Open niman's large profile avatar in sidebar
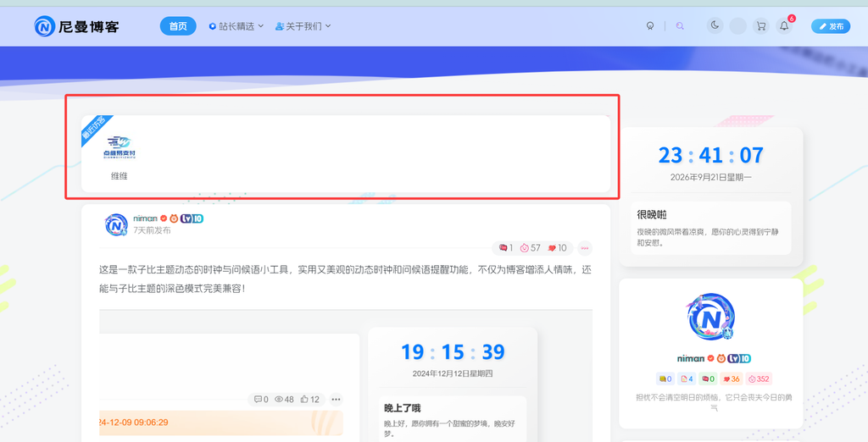Screen dimensions: 868x442 (x=711, y=317)
